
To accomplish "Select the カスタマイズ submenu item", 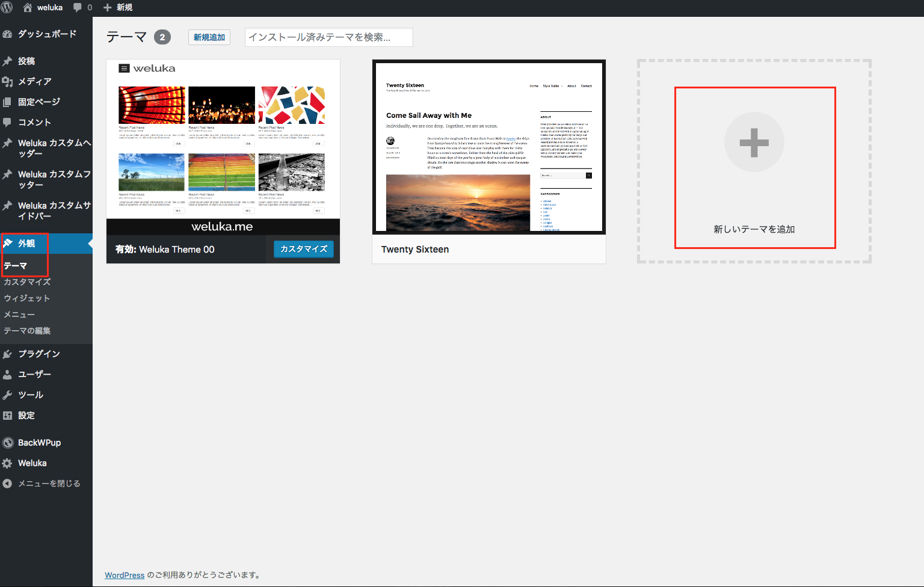I will (27, 282).
